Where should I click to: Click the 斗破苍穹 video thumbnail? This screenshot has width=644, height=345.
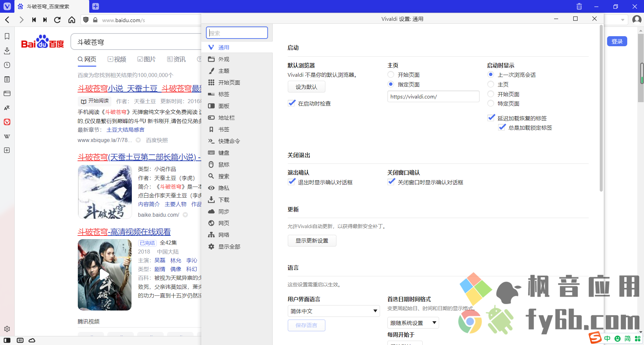point(105,275)
